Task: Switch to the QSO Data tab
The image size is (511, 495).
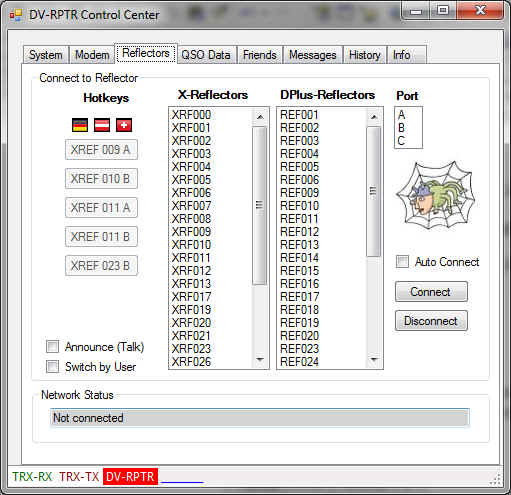Action: pos(206,55)
